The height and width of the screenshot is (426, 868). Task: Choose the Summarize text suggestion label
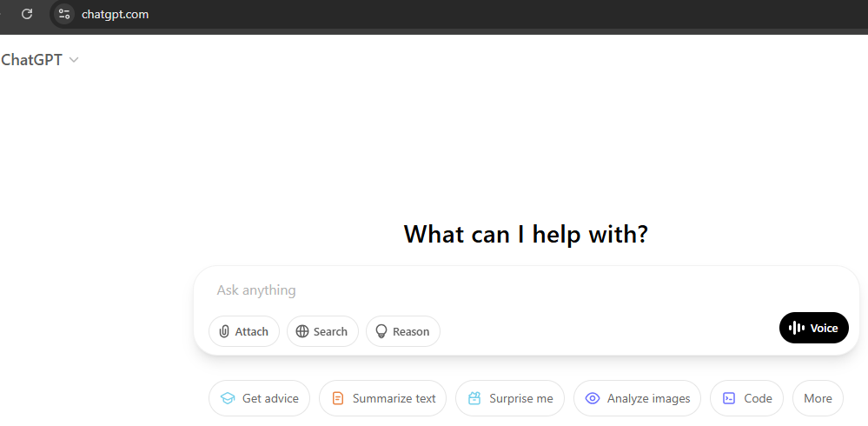394,398
